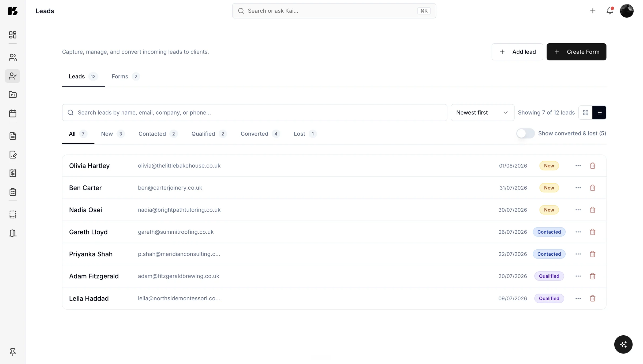Open the clipboard tasks icon in sidebar
This screenshot has height=364, width=643.
tap(13, 192)
